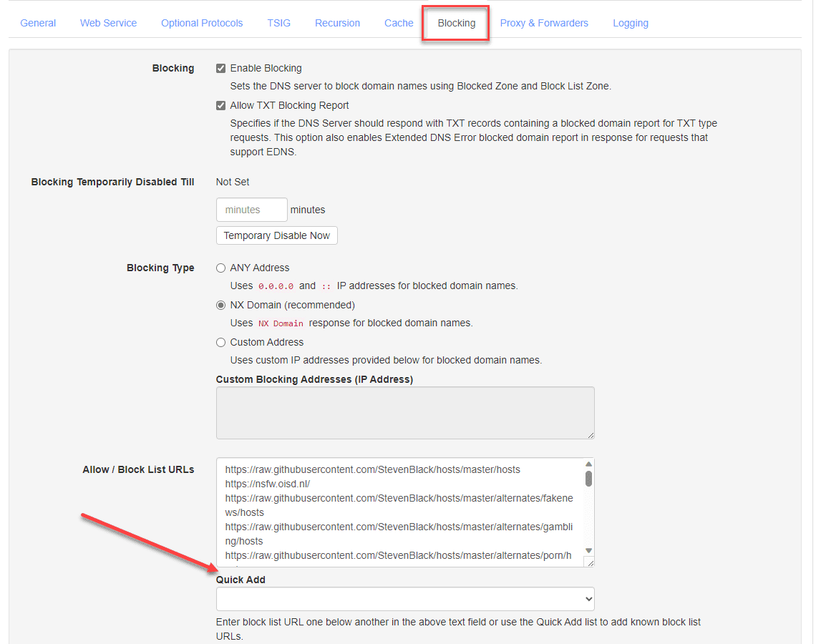The height and width of the screenshot is (644, 816).
Task: Open the Optional Protocols tab
Action: coord(202,23)
